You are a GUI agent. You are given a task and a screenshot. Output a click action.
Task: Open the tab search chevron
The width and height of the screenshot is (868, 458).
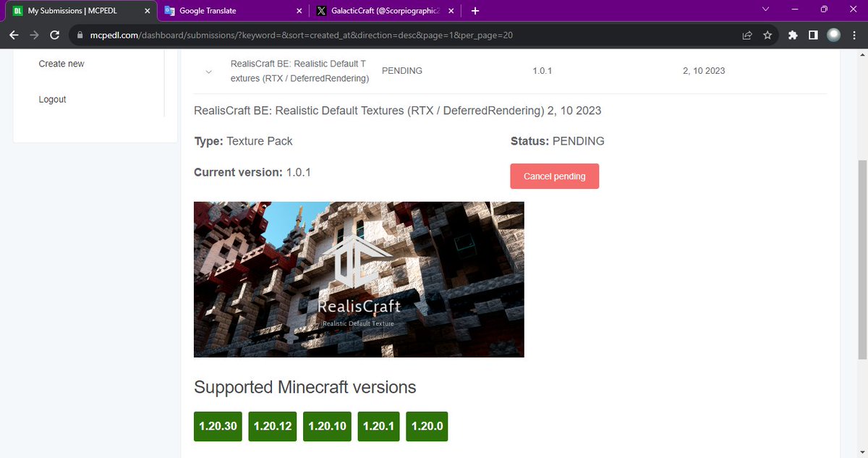click(x=766, y=9)
